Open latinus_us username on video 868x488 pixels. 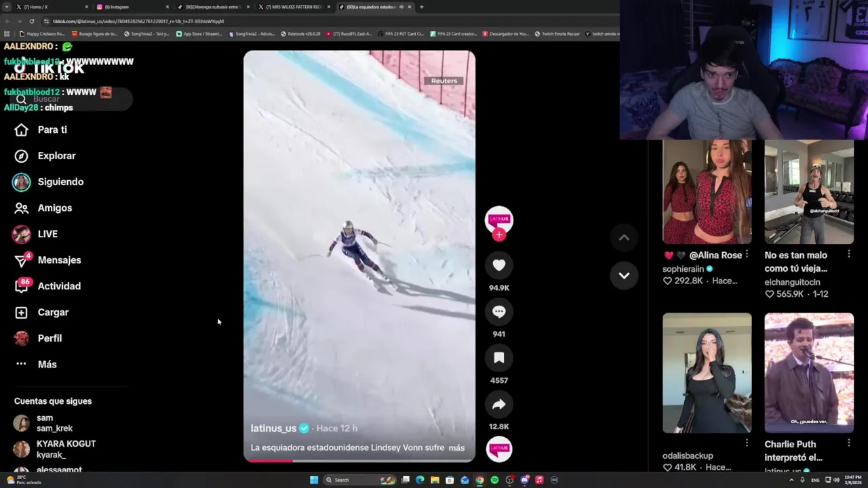coord(273,428)
